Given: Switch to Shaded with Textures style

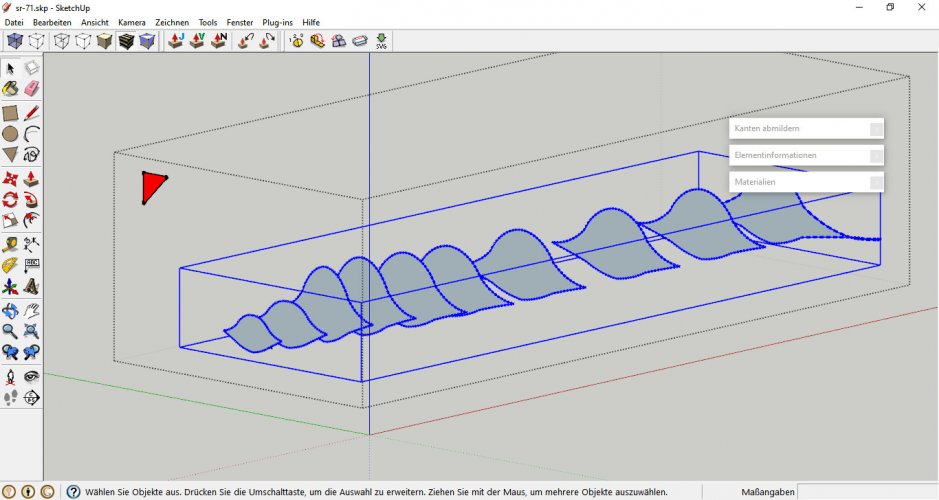Looking at the screenshot, I should (126, 41).
